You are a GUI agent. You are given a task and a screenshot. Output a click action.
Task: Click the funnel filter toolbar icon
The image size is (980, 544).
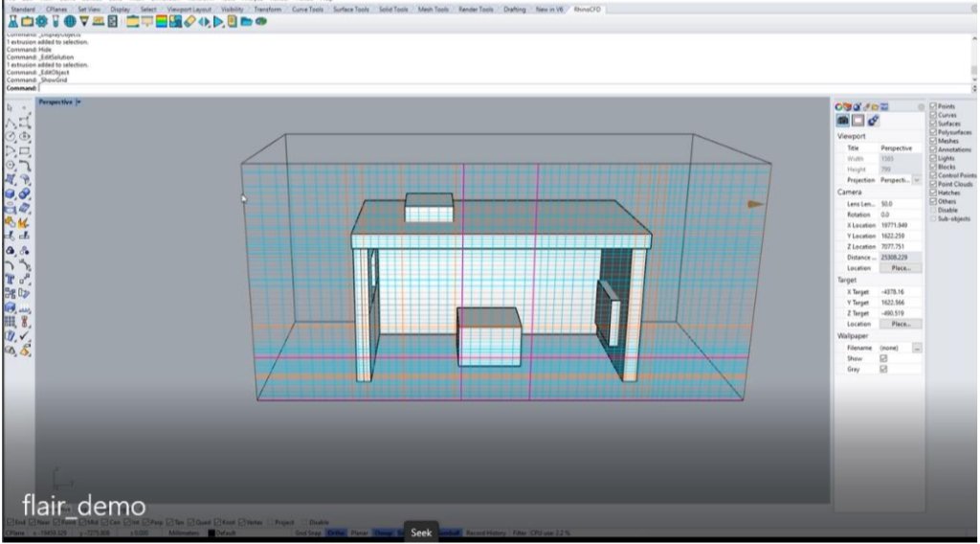pos(84,21)
